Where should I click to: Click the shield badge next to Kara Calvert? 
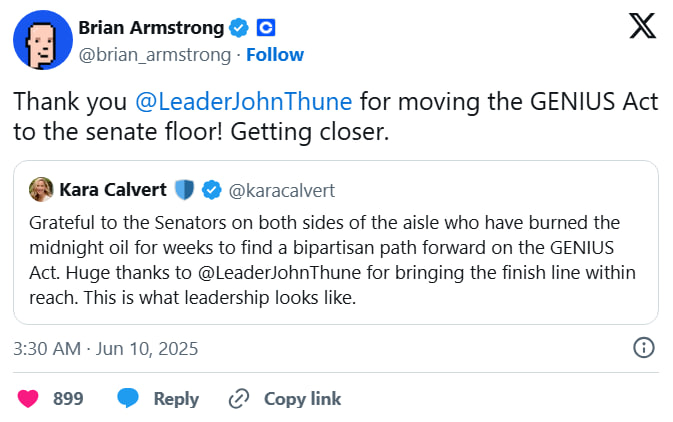click(x=183, y=188)
